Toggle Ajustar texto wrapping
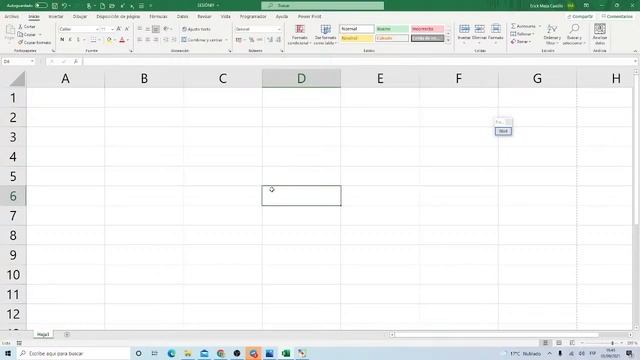 pos(196,29)
